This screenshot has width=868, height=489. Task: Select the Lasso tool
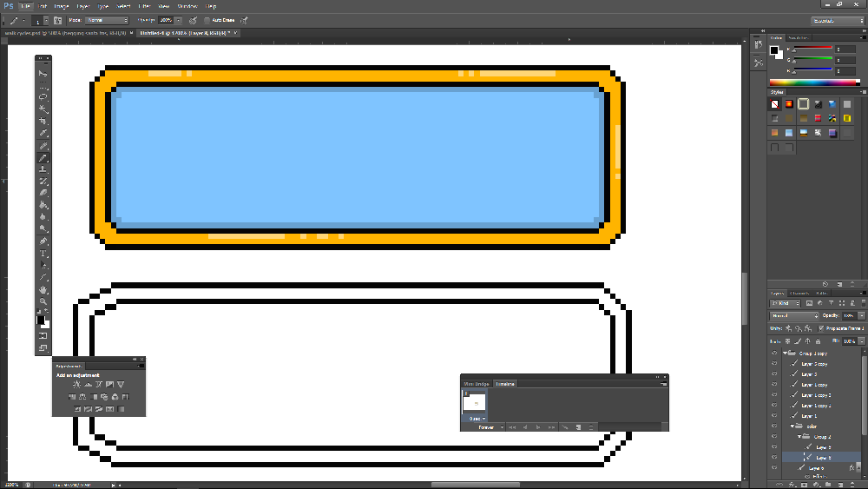43,97
